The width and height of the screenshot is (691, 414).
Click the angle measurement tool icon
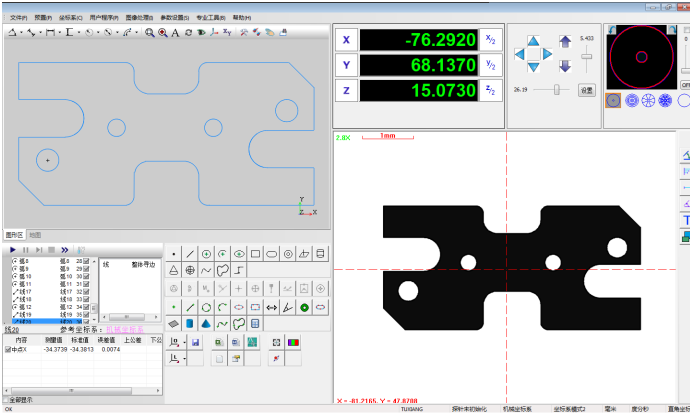tap(287, 307)
